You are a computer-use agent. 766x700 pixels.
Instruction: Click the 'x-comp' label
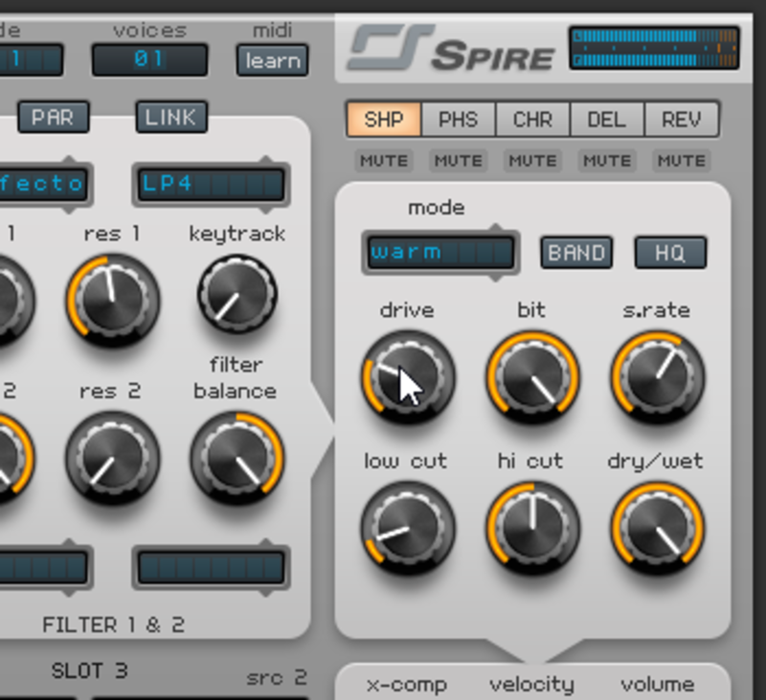tap(406, 685)
